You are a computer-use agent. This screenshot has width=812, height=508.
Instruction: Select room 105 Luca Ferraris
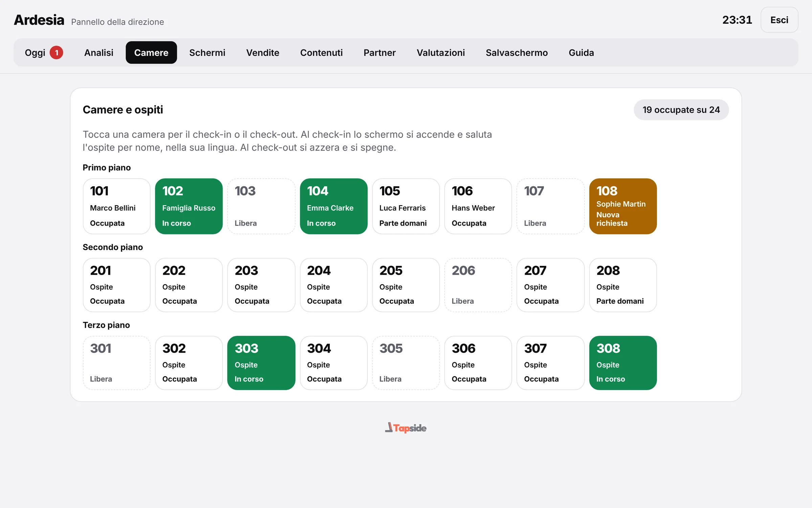click(x=406, y=206)
